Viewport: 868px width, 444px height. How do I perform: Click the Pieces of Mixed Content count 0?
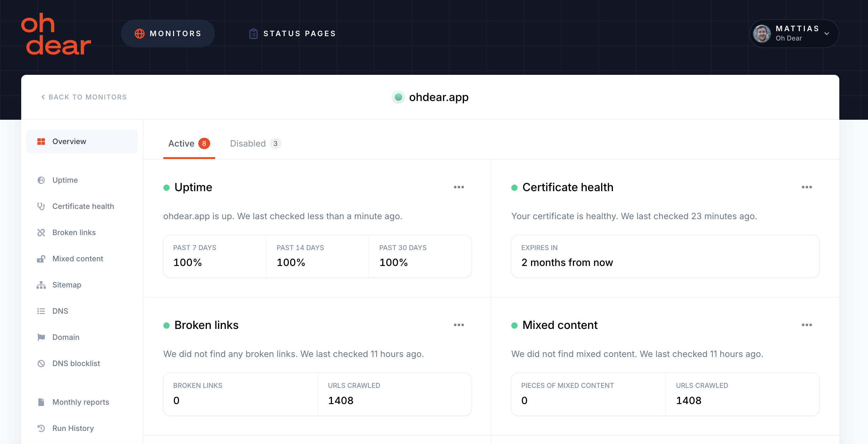point(524,401)
